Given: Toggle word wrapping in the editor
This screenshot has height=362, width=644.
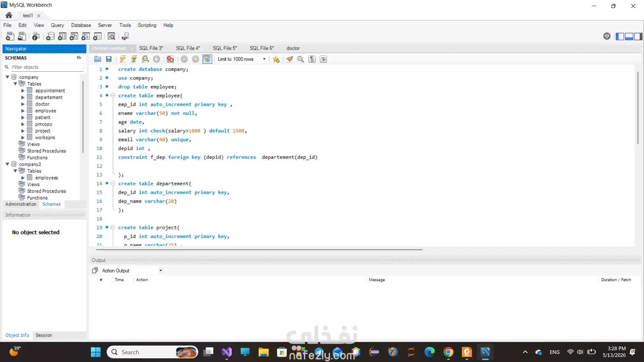Looking at the screenshot, I should click(x=323, y=59).
